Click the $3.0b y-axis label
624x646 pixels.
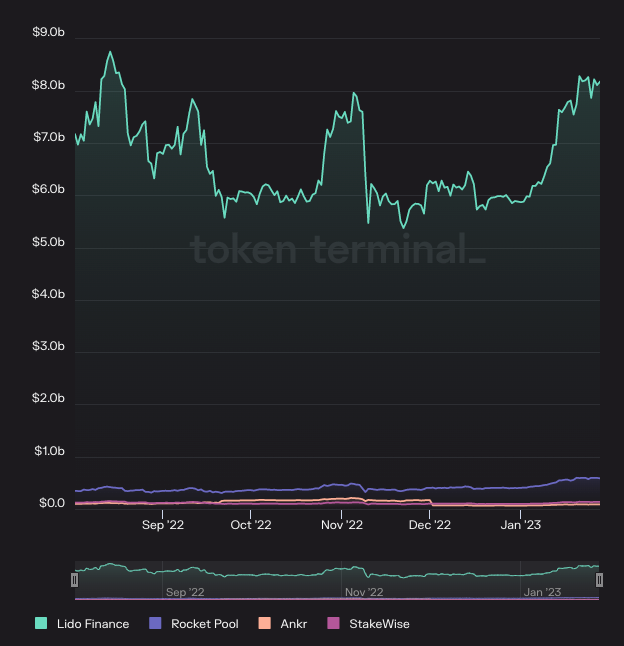pyautogui.click(x=49, y=346)
